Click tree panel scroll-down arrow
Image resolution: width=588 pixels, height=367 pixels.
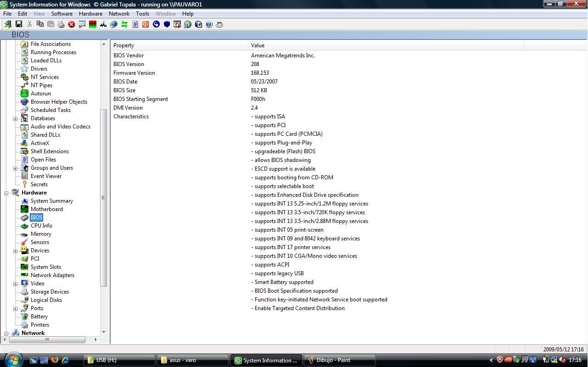[x=103, y=332]
